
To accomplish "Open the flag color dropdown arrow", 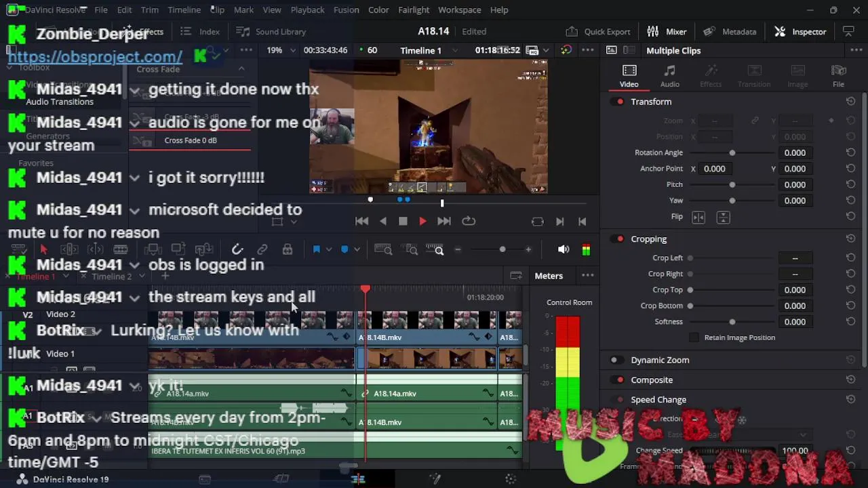I will click(329, 249).
